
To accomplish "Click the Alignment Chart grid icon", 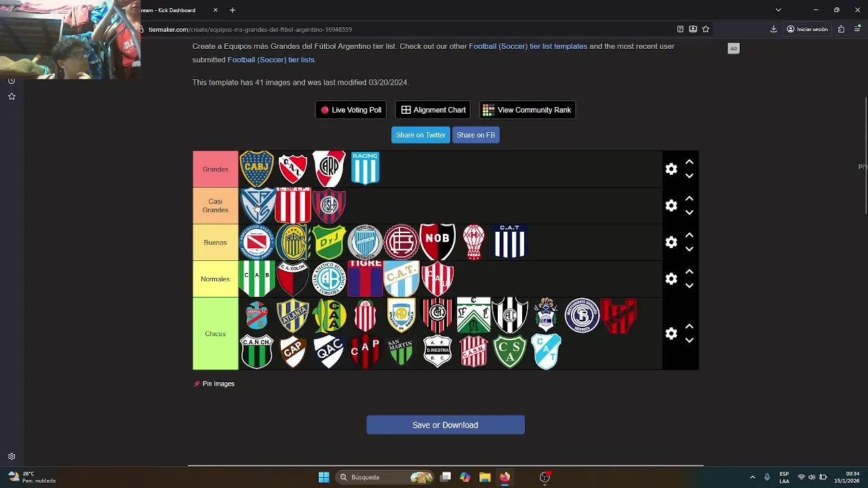I will 406,110.
